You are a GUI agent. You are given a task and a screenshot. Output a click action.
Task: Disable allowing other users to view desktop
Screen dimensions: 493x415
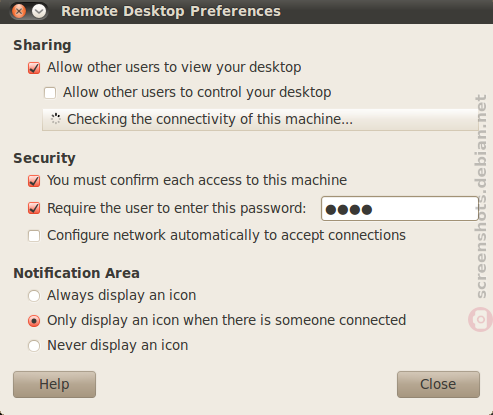[34, 68]
